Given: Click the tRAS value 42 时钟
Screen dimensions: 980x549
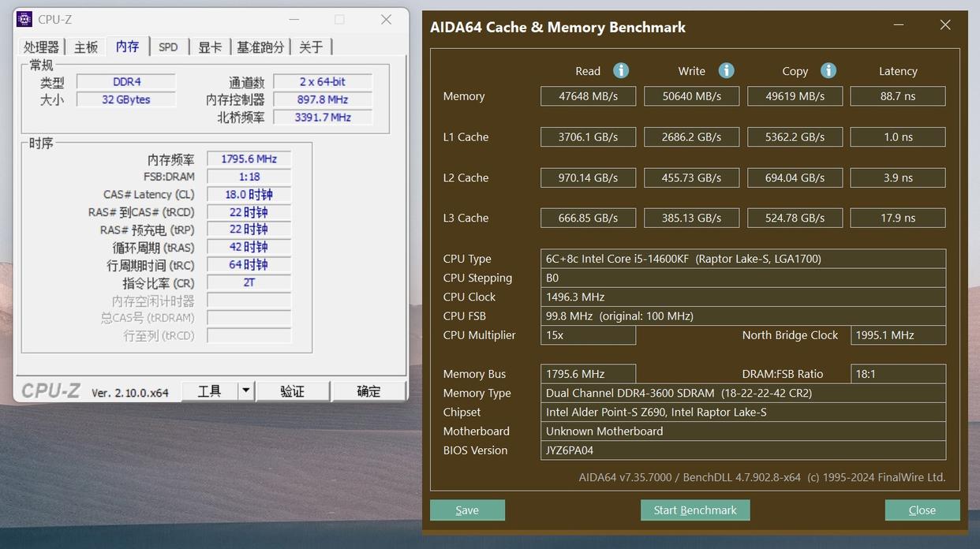Looking at the screenshot, I should (249, 247).
